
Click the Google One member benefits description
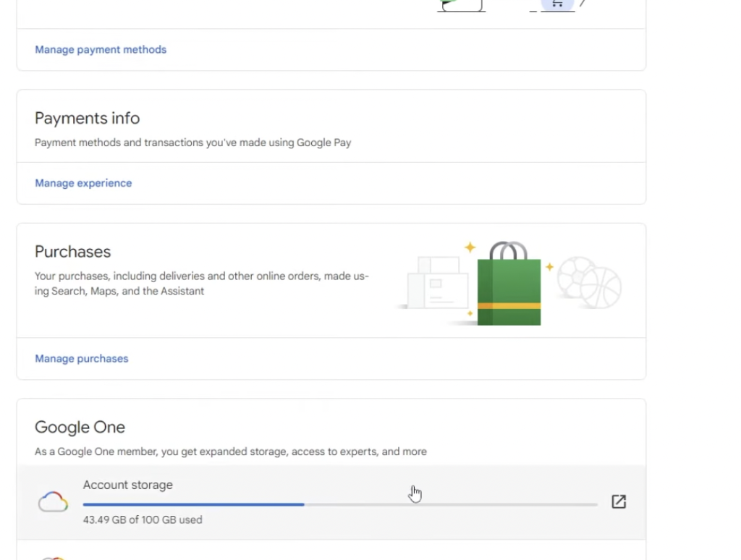(x=230, y=451)
